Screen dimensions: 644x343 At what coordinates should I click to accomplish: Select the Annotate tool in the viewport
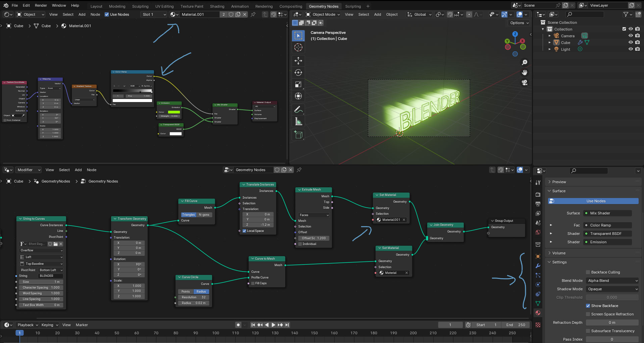tap(298, 109)
